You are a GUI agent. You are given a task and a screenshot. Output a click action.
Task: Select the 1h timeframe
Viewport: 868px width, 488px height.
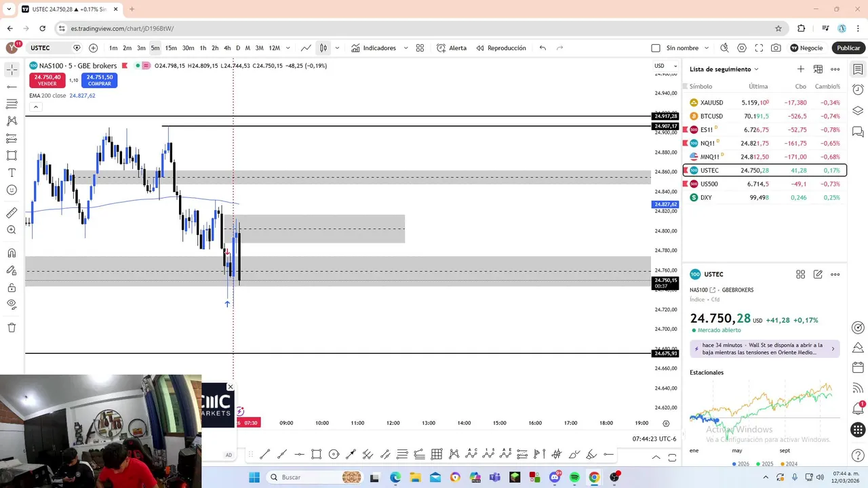tap(203, 48)
